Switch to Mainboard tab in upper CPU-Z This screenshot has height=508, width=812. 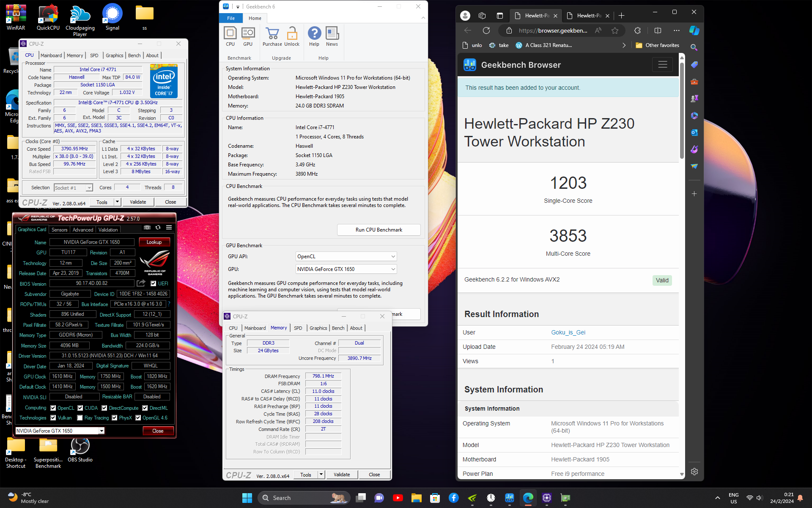tap(51, 55)
